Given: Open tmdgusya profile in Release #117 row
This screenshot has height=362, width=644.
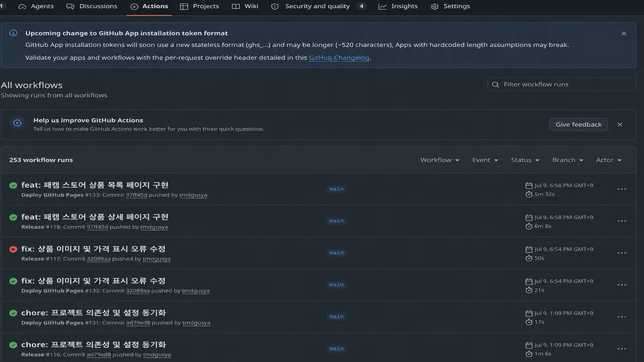Looking at the screenshot, I should [156, 259].
